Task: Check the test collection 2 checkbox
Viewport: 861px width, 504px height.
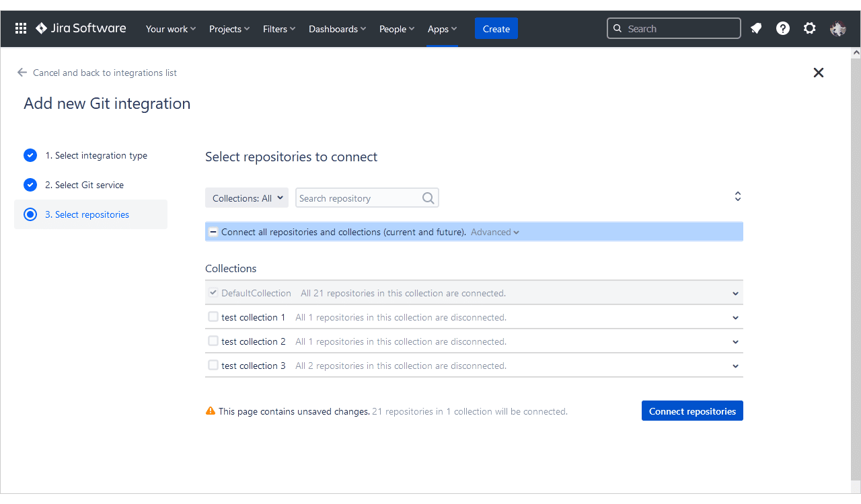Action: [213, 341]
